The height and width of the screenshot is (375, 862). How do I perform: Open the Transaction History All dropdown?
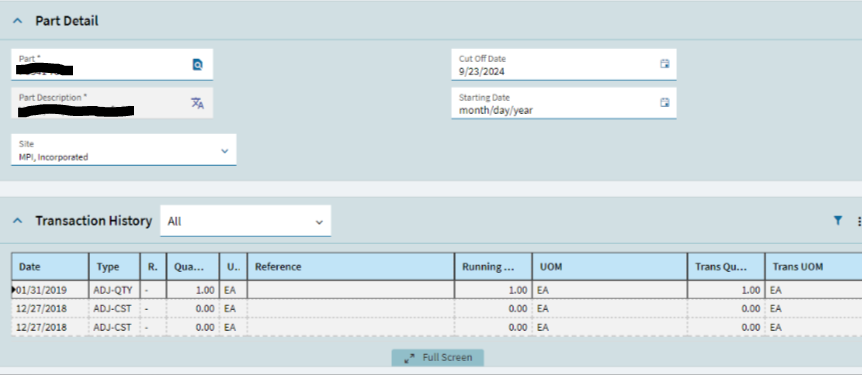click(246, 221)
